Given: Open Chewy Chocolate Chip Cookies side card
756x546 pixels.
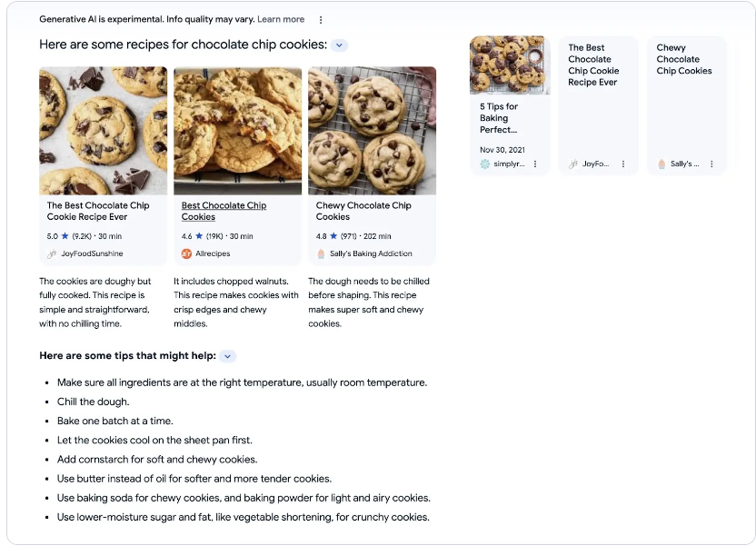Looking at the screenshot, I should [x=684, y=59].
